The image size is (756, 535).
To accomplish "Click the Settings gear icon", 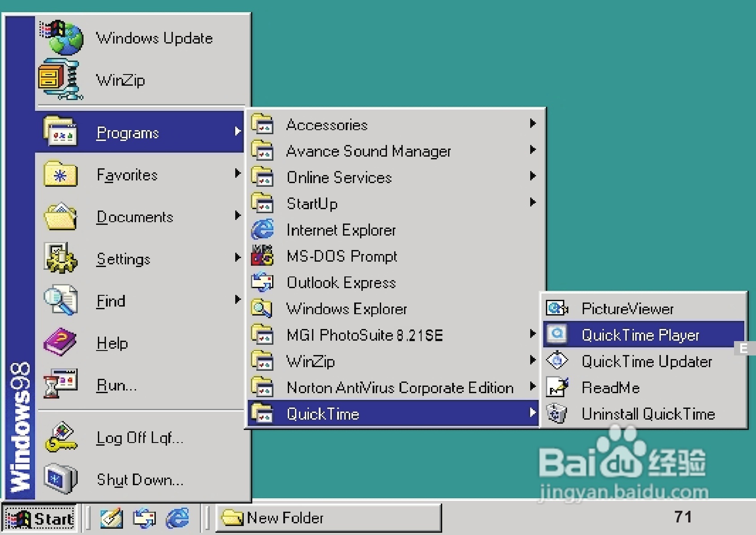I will click(61, 258).
